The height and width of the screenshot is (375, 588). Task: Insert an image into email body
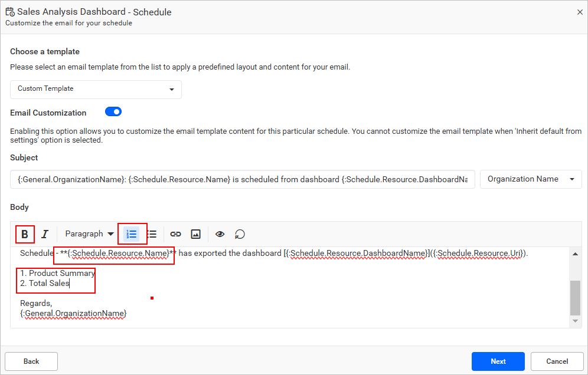tap(195, 234)
